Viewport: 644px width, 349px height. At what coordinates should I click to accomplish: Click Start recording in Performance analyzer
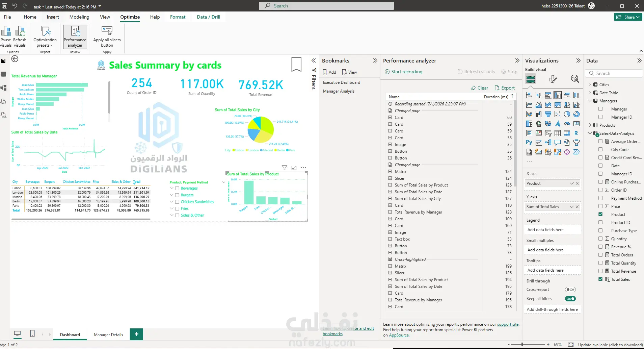tap(404, 72)
